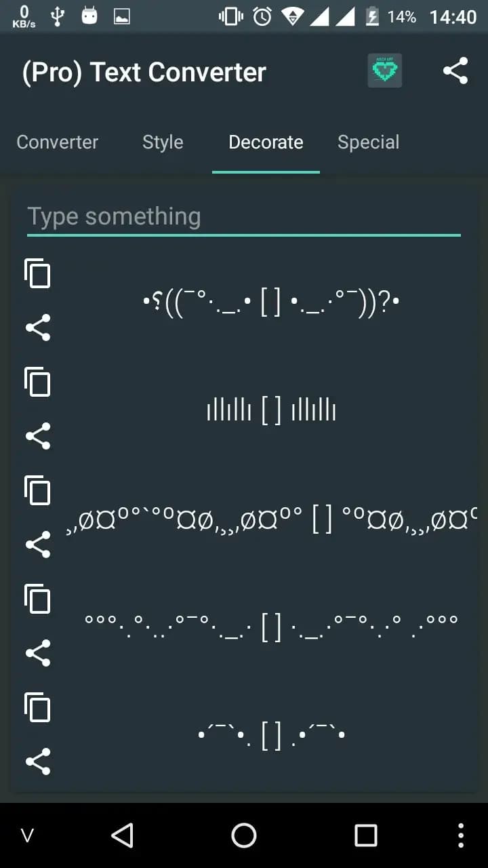
Task: Open the pixel heart ASCII app icon
Action: (x=384, y=70)
